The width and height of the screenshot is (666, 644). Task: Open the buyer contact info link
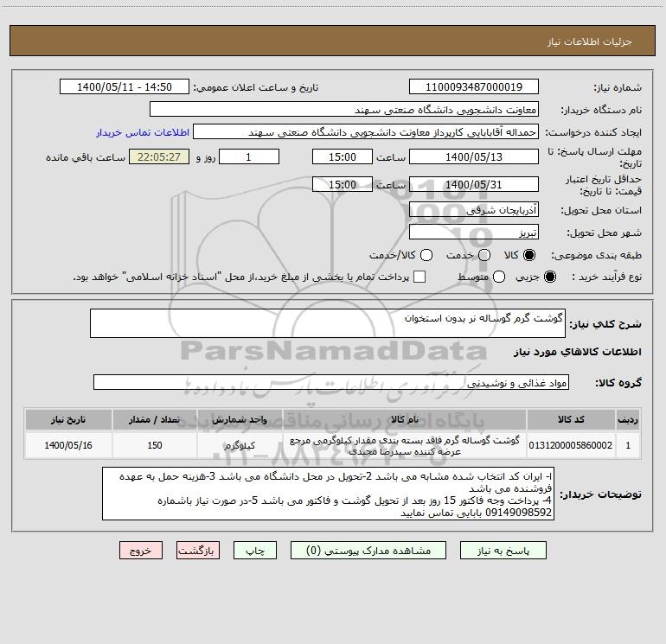[143, 132]
